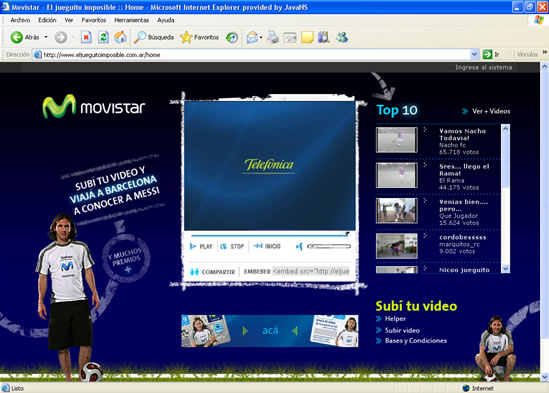Open the Ver menu

[69, 20]
